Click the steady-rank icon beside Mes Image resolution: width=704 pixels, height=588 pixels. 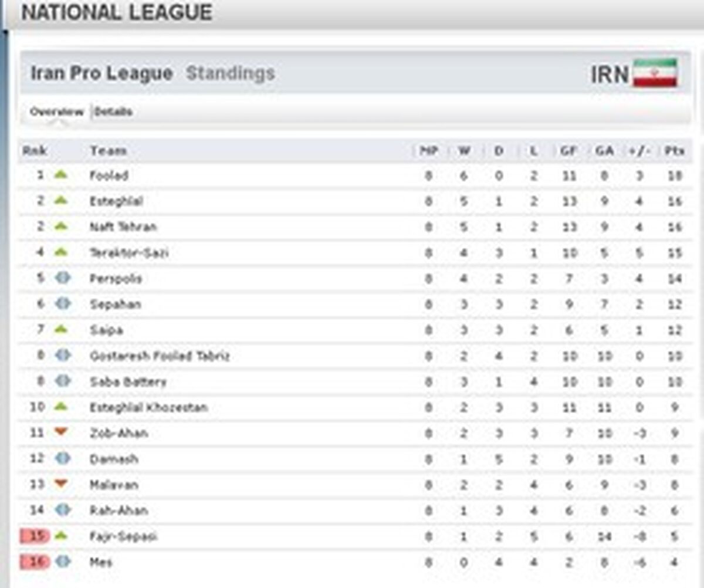pos(63,562)
